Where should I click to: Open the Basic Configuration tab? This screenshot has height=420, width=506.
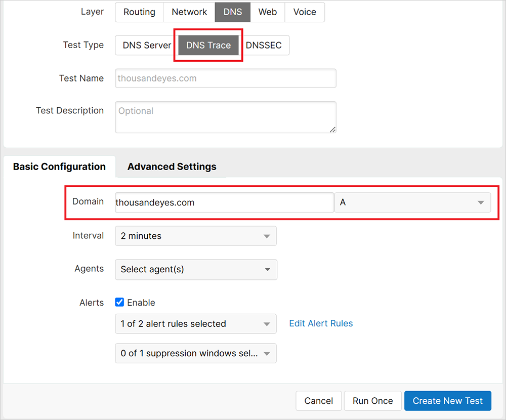click(x=59, y=166)
